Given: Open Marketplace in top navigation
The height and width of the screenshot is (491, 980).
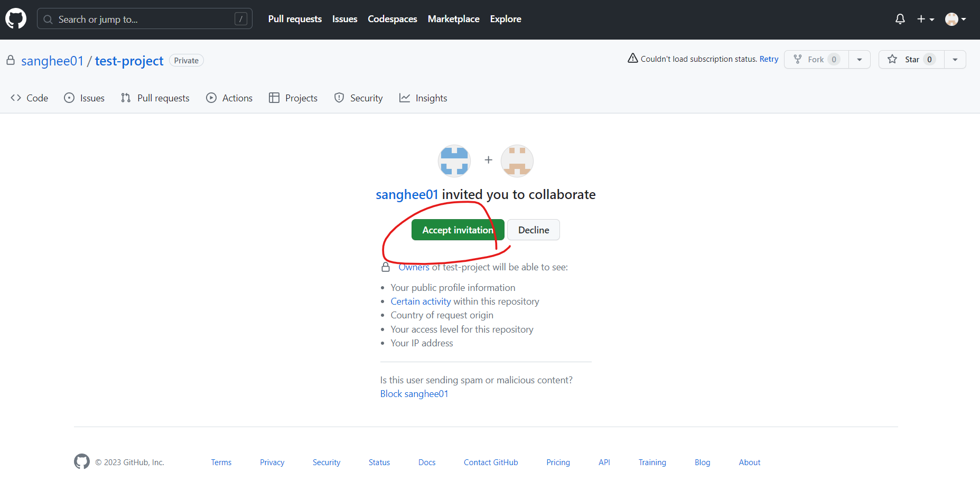Looking at the screenshot, I should coord(453,19).
